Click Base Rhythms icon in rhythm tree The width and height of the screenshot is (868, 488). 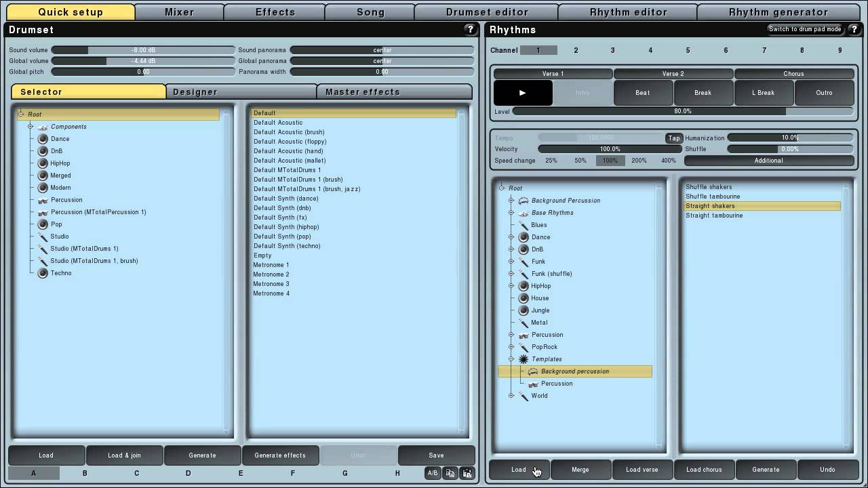(524, 213)
